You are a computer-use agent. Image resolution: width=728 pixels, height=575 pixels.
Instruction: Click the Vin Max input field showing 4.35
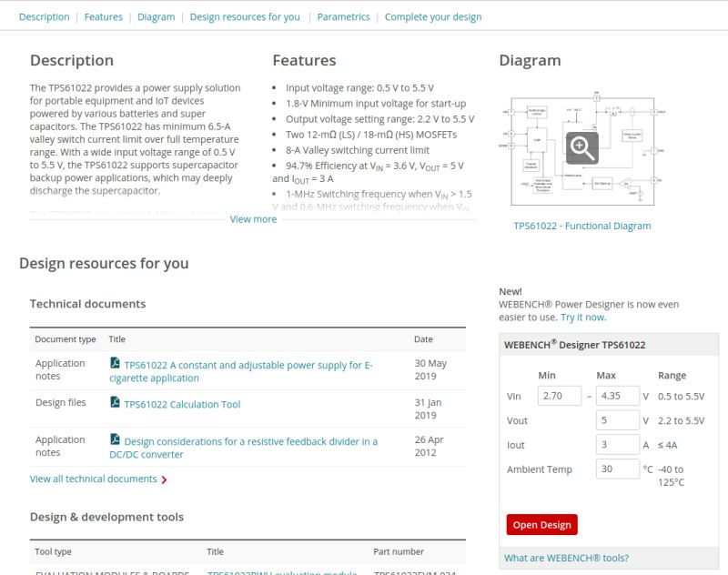pyautogui.click(x=618, y=396)
